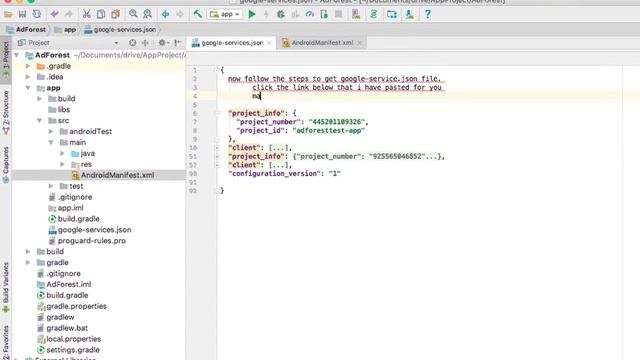The image size is (640, 360).
Task: Navigate forward with gray arrow icon
Action: coord(180,14)
